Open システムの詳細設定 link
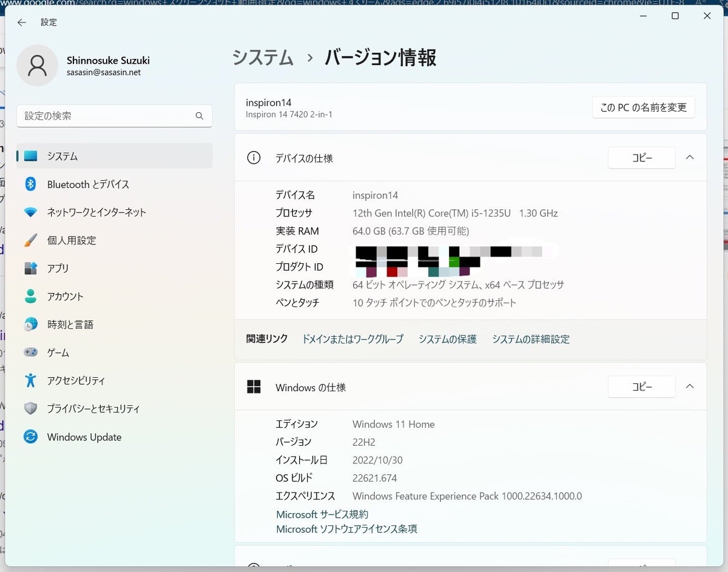This screenshot has width=728, height=572. tap(531, 339)
